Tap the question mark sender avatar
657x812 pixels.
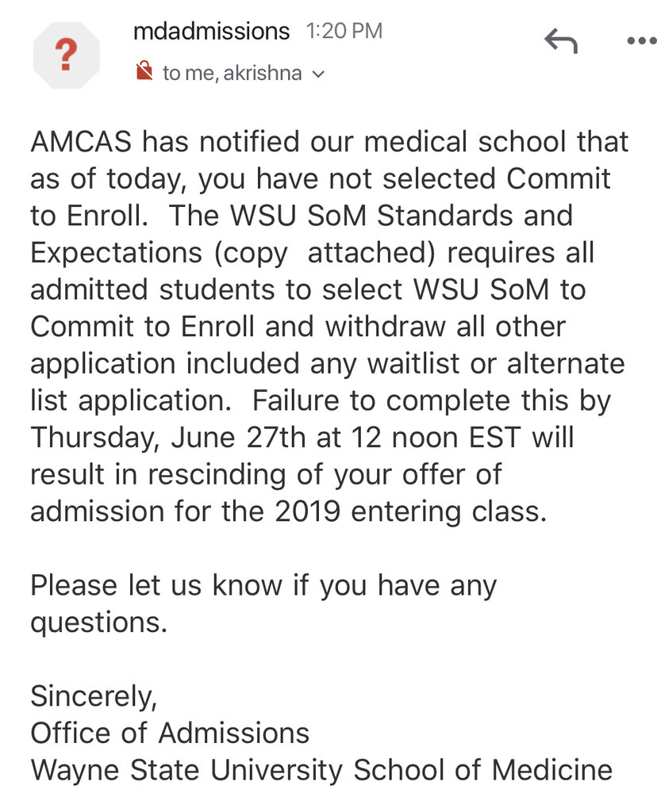[x=67, y=55]
